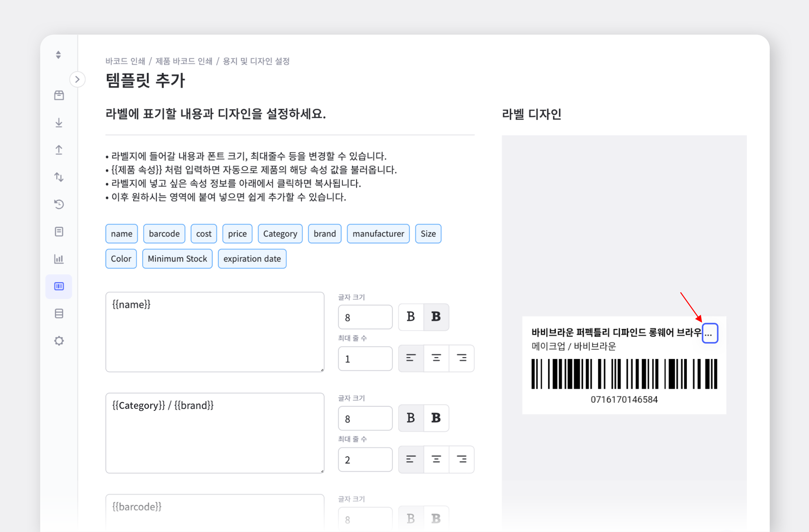
Task: Focus the {{Category}} / {{brand}} text area
Action: (215, 433)
